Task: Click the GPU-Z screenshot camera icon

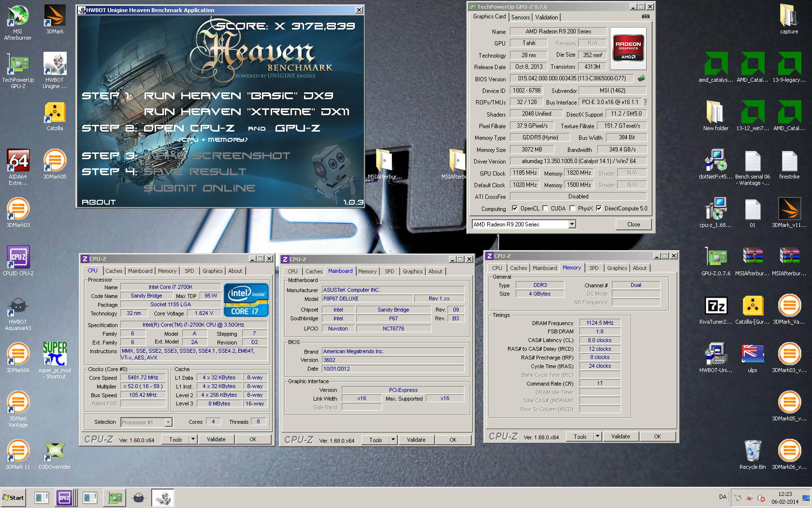Action: point(645,16)
